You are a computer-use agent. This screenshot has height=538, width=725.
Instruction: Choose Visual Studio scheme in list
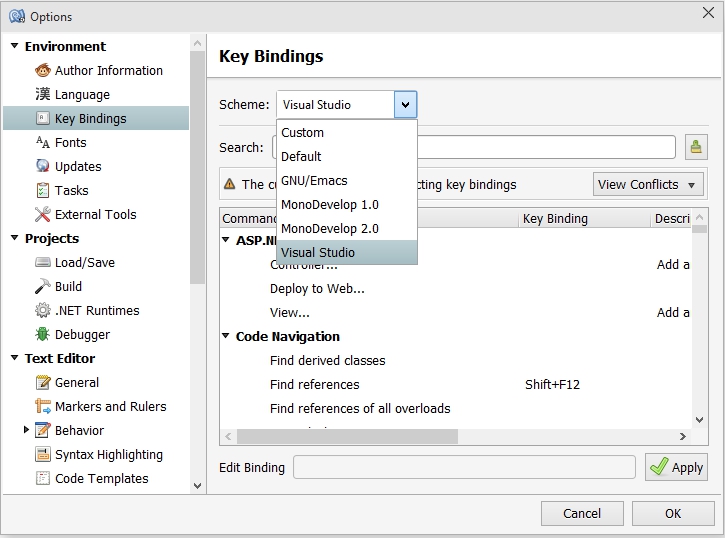347,252
